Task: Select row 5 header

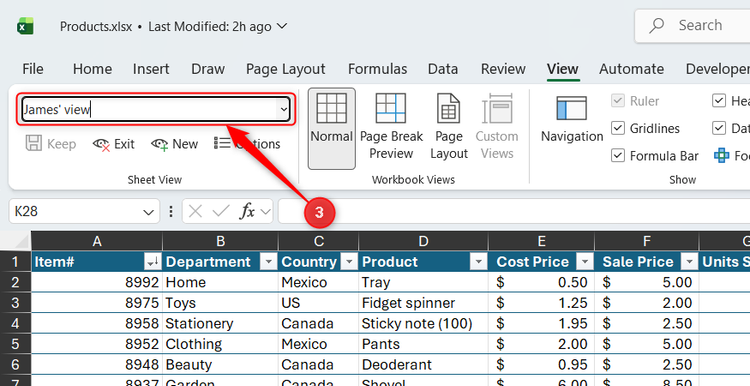Action: pos(15,344)
